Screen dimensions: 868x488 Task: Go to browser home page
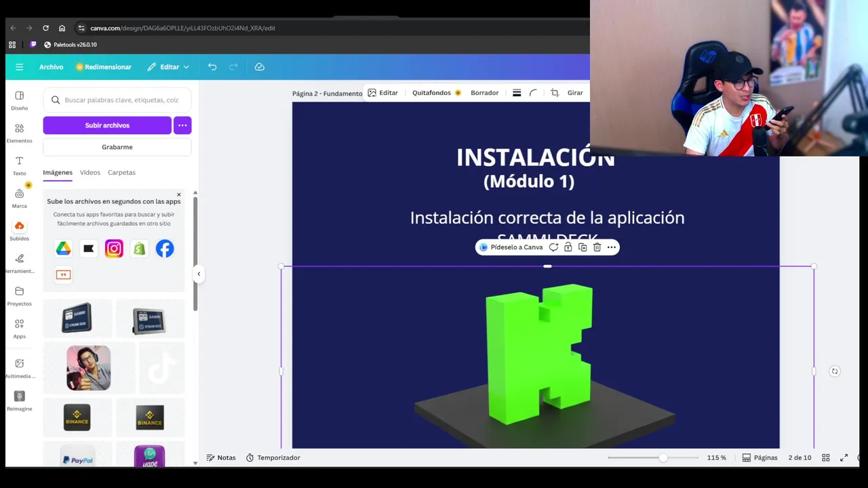(x=62, y=28)
